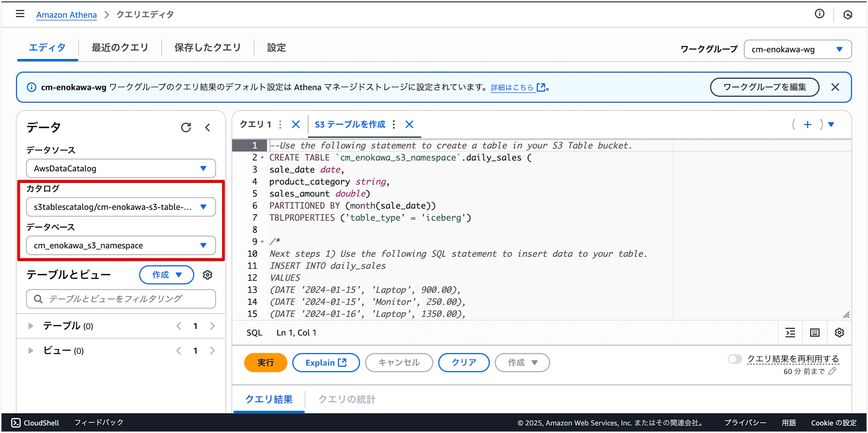Open the query tabs dropdown arrow
868x433 pixels.
click(x=831, y=125)
